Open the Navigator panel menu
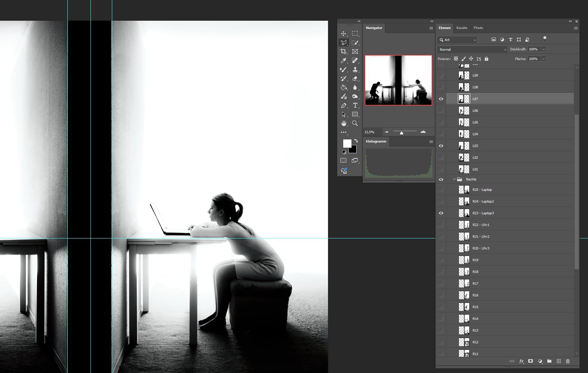 (x=431, y=28)
